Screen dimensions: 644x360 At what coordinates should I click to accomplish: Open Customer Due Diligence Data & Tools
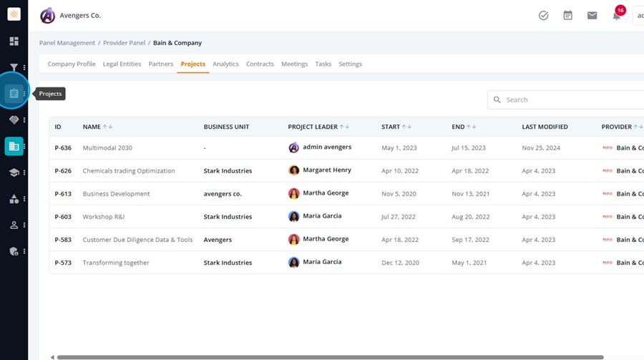tap(137, 240)
